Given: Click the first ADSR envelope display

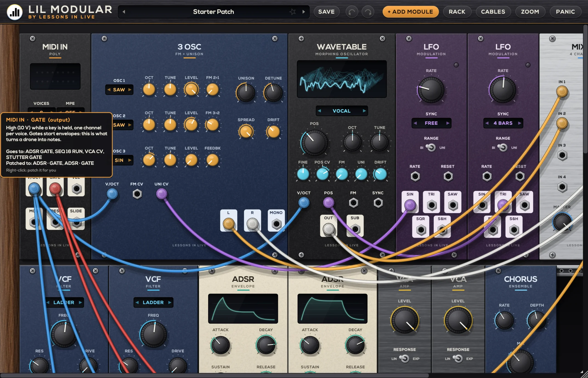Looking at the screenshot, I should 243,309.
